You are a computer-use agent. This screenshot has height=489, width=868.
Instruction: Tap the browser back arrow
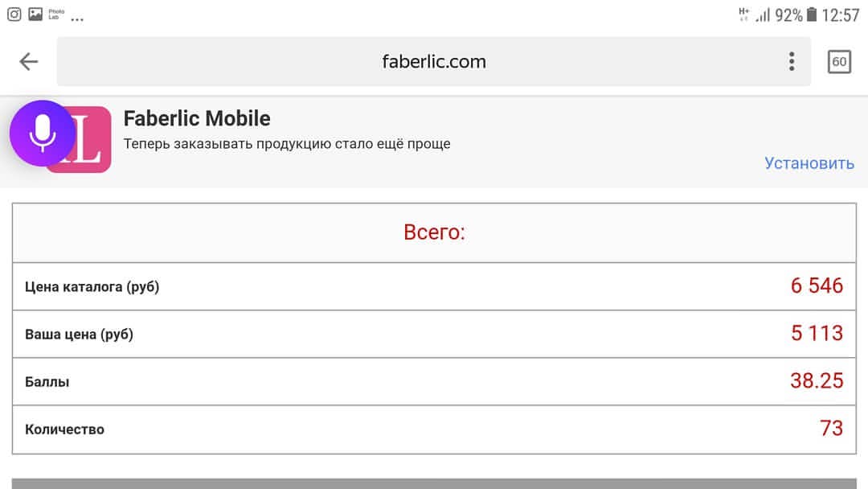[29, 61]
